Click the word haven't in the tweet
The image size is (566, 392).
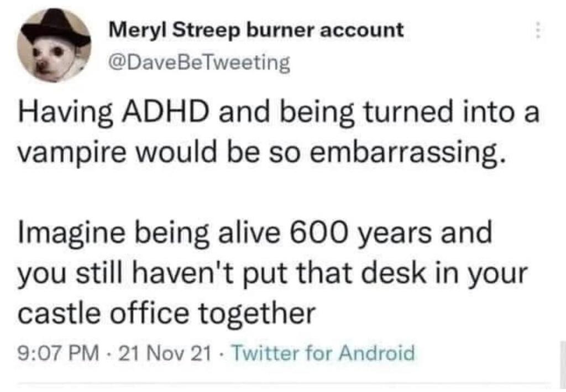click(212, 273)
